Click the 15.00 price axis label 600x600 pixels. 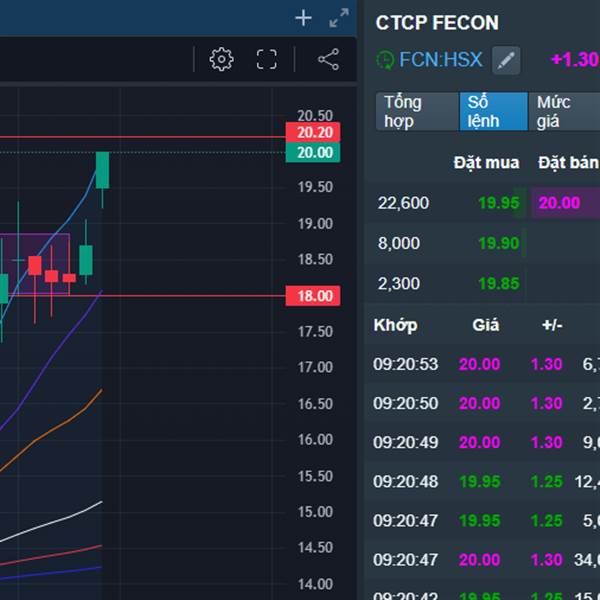(315, 512)
